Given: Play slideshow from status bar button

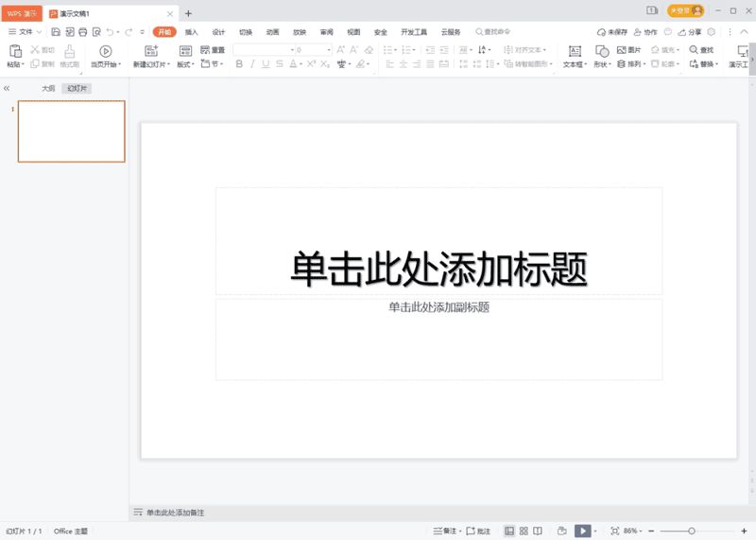Looking at the screenshot, I should pyautogui.click(x=582, y=531).
